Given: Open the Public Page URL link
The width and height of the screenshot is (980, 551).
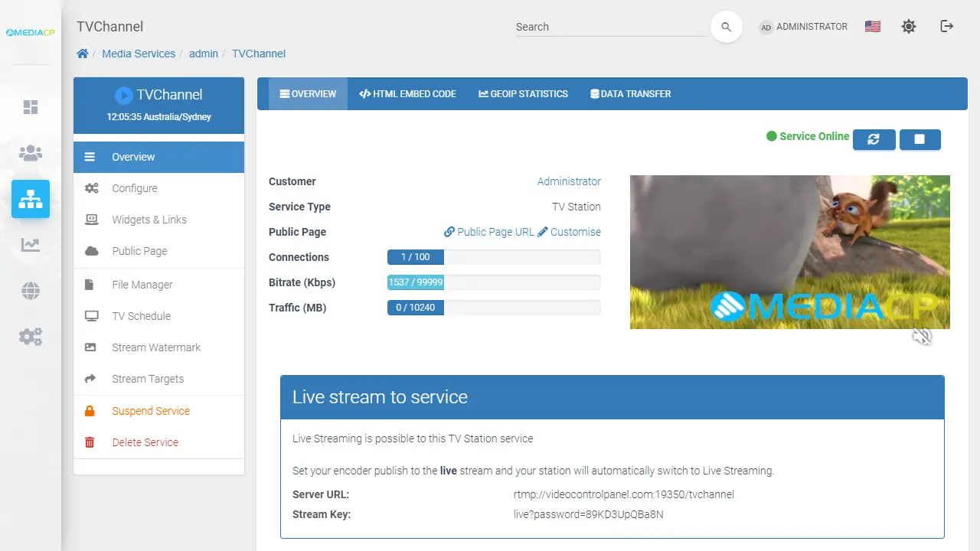Looking at the screenshot, I should 489,232.
